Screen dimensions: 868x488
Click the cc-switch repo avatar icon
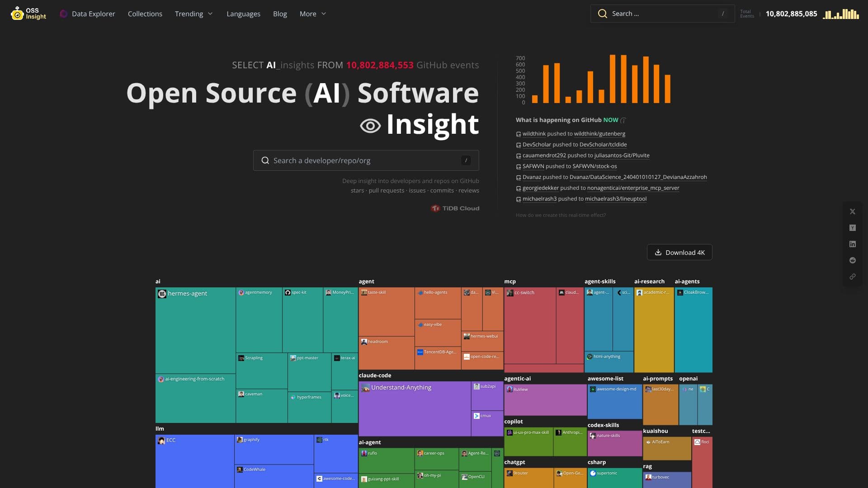click(x=510, y=293)
